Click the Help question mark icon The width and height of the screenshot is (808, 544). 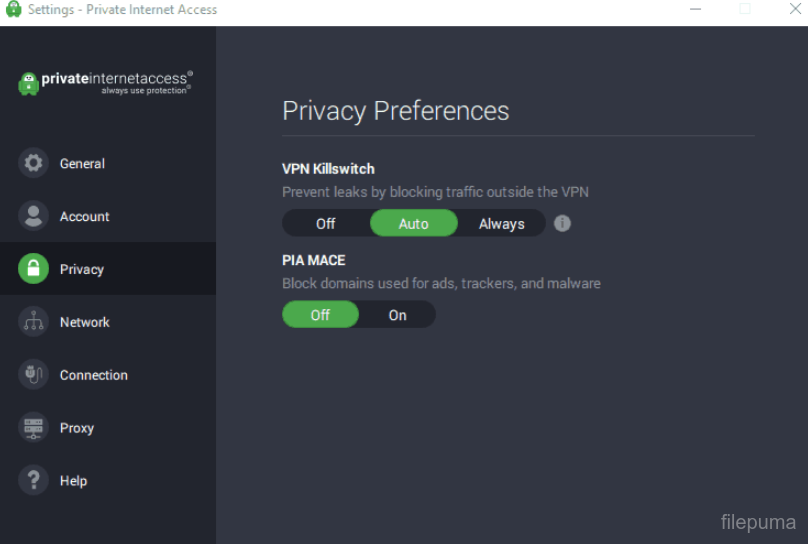[33, 481]
